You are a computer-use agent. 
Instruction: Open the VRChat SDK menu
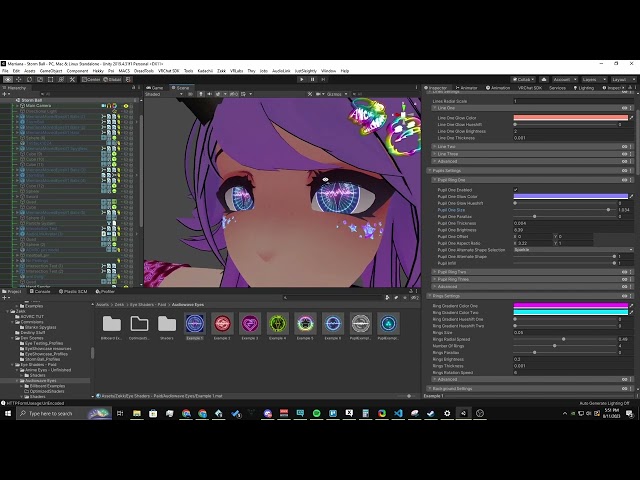[x=169, y=71]
